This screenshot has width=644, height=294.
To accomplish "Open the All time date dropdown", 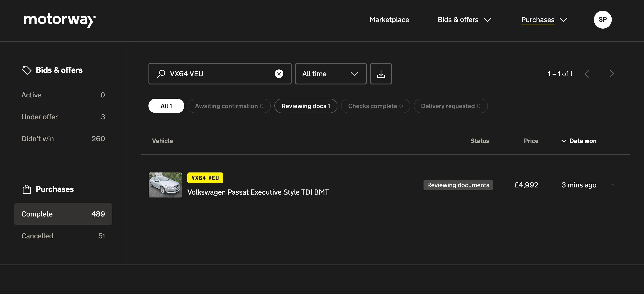I will point(330,74).
